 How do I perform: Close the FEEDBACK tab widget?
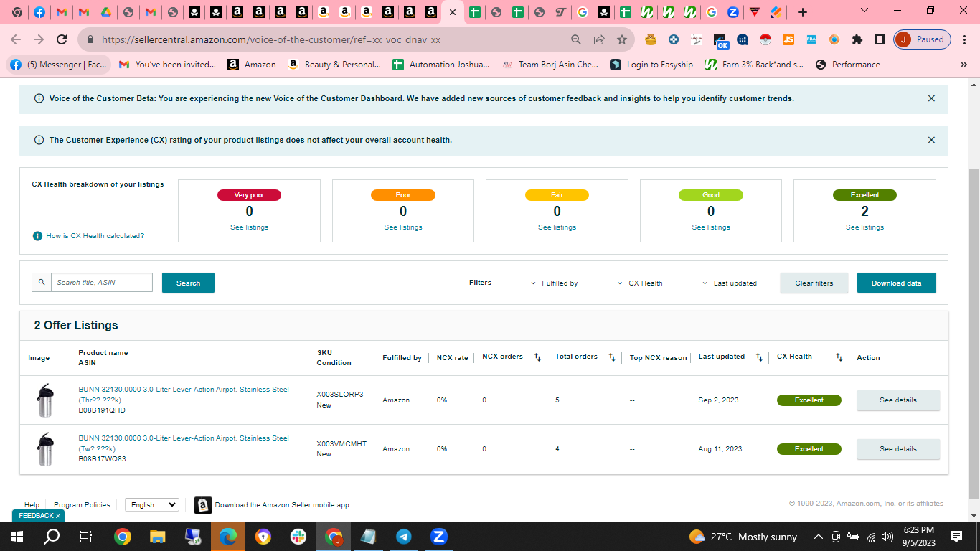click(58, 516)
